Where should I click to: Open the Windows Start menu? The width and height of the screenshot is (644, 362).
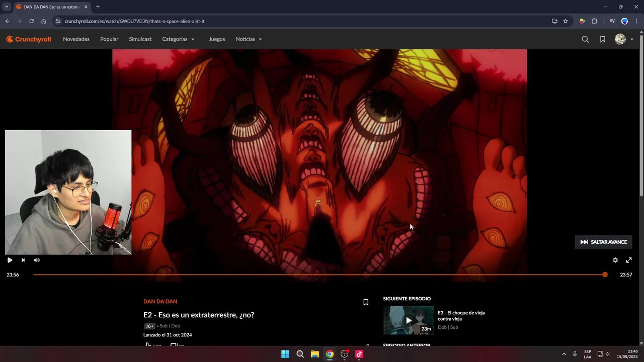tap(285, 354)
